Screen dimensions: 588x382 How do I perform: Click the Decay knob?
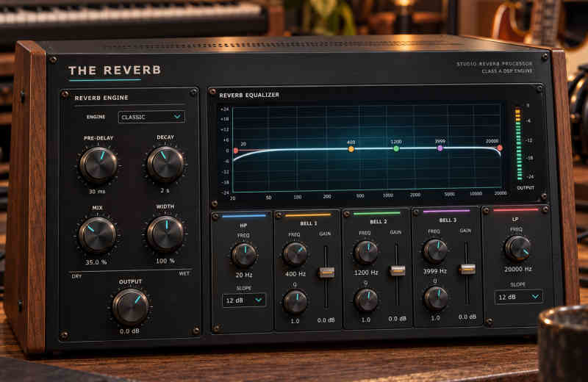click(x=165, y=164)
